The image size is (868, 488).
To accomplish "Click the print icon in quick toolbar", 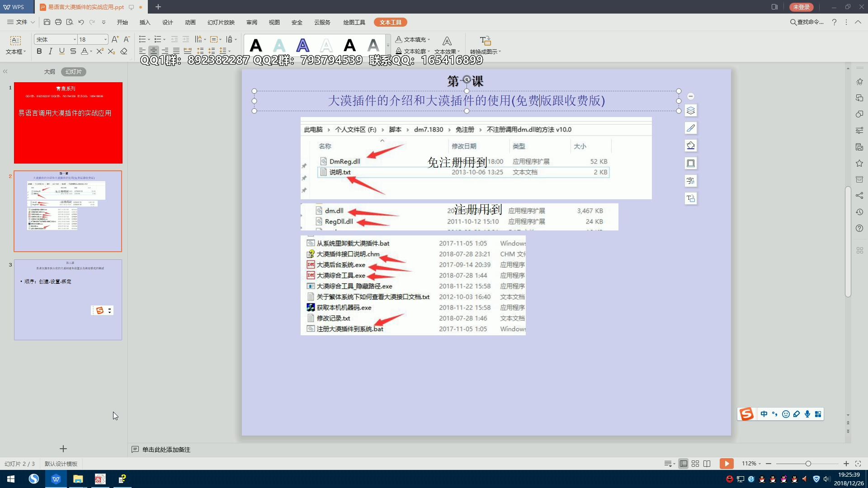I will [58, 22].
